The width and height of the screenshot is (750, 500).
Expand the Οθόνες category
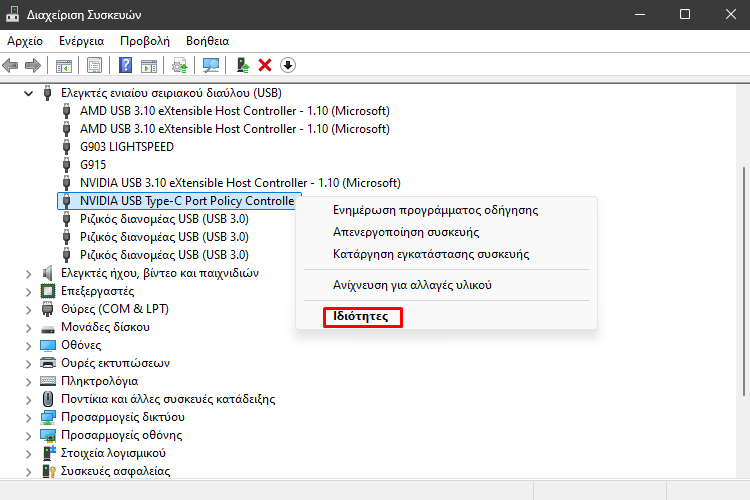coord(29,345)
